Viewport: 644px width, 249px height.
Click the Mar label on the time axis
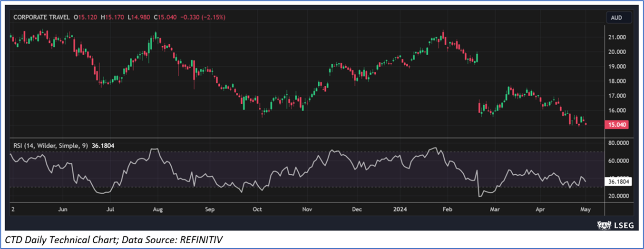pos(495,209)
